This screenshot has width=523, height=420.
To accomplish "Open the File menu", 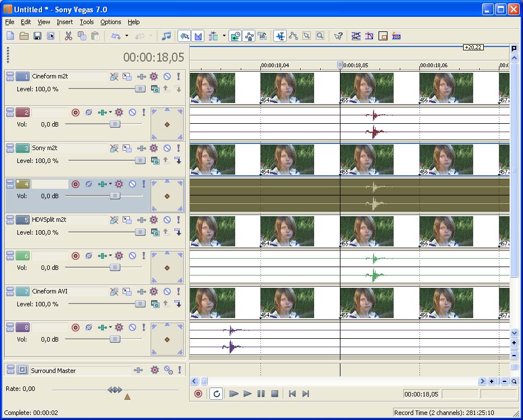I will coord(10,22).
